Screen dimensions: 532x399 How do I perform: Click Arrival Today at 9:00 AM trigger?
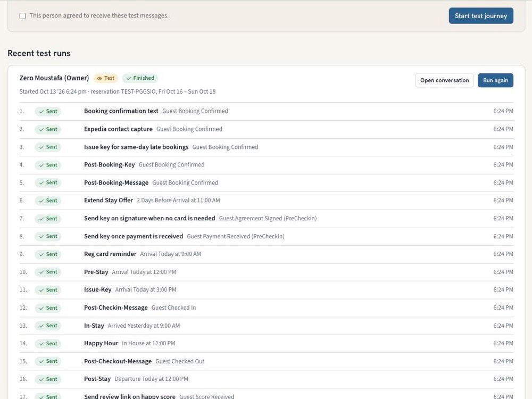(170, 254)
